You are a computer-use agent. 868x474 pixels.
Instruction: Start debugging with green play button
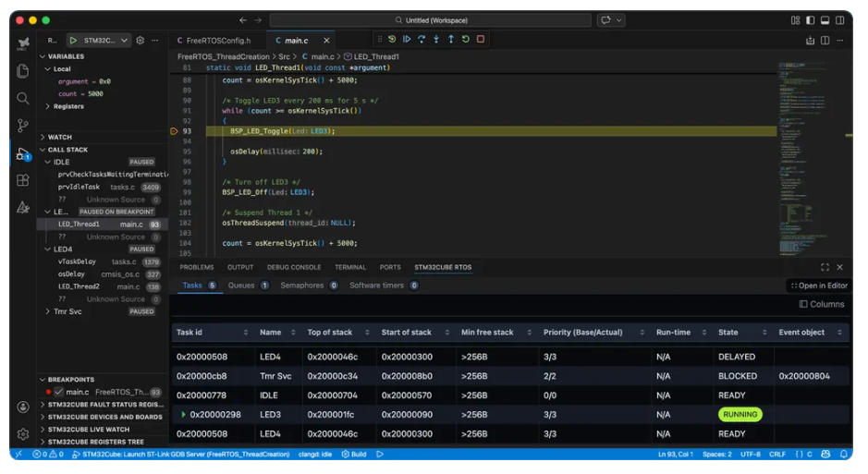tap(73, 41)
